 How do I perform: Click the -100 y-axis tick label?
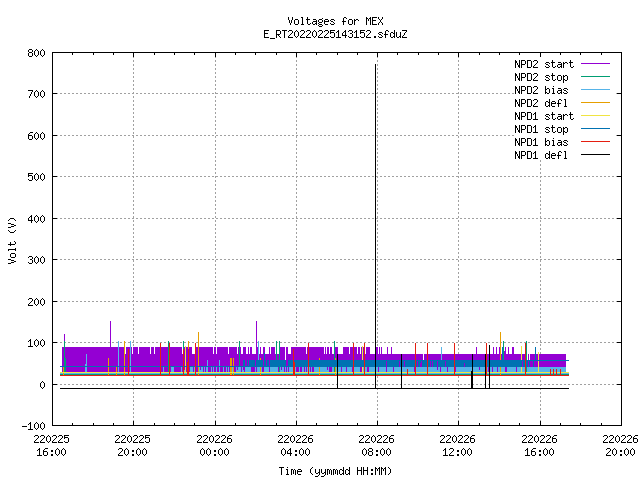click(33, 426)
